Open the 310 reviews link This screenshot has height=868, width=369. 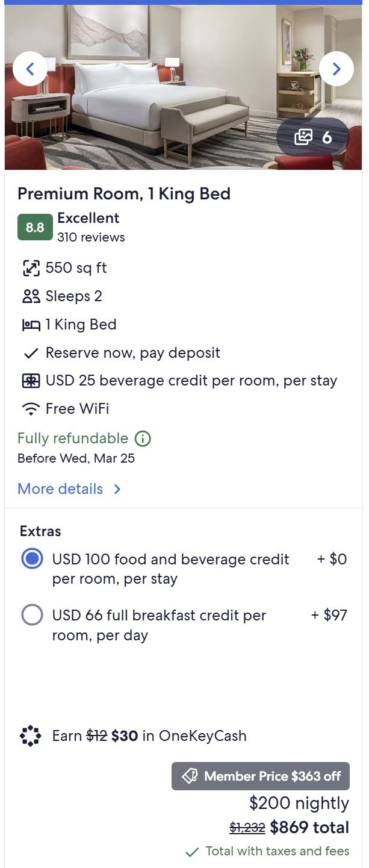tap(91, 237)
